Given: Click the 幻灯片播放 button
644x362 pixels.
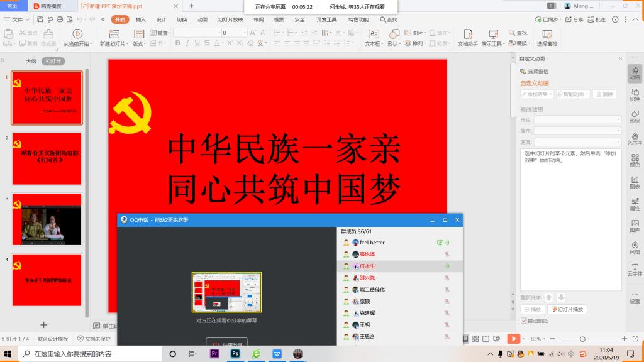Looking at the screenshot, I should click(x=567, y=309).
